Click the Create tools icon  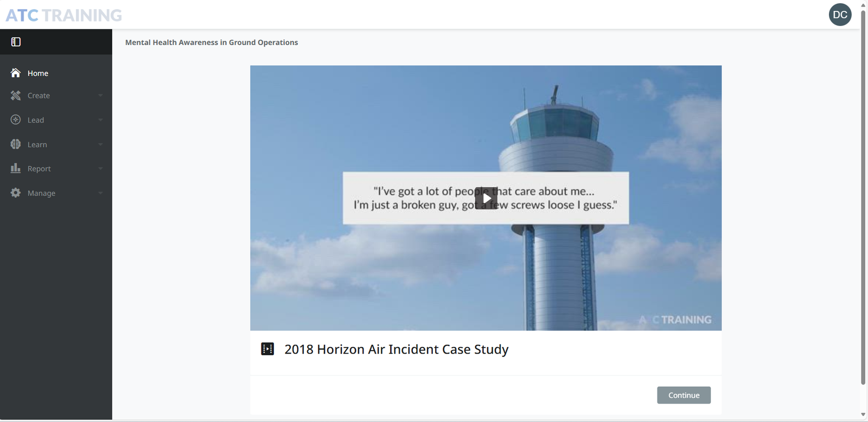(16, 95)
